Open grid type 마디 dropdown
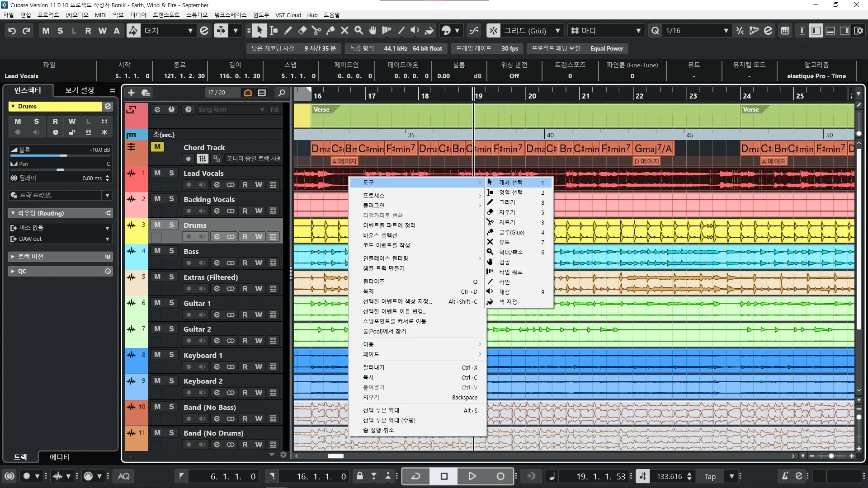 pyautogui.click(x=605, y=31)
